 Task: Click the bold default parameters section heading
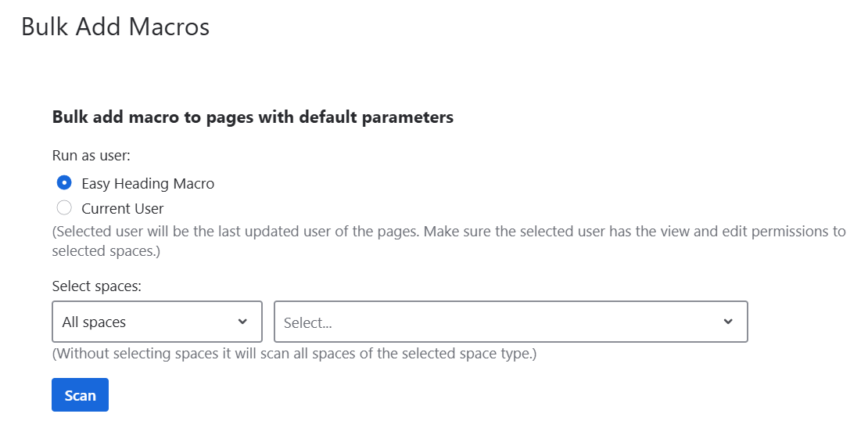click(x=253, y=117)
